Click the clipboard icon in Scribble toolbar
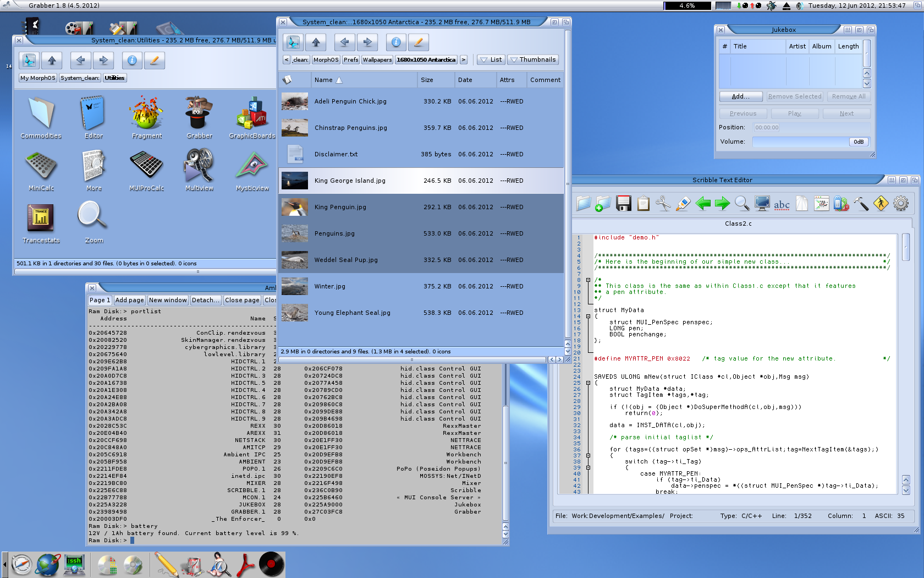Screen dimensions: 924x578 pos(643,204)
